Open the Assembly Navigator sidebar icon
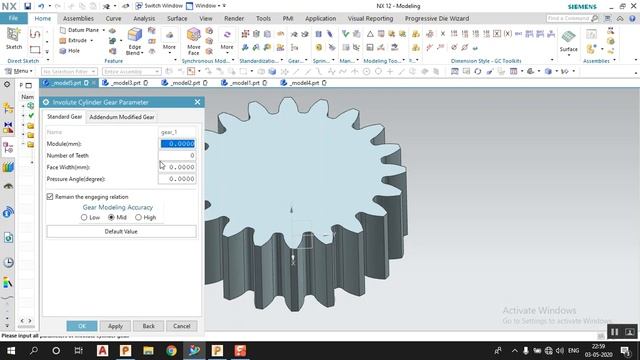The image size is (640, 360). [x=8, y=108]
